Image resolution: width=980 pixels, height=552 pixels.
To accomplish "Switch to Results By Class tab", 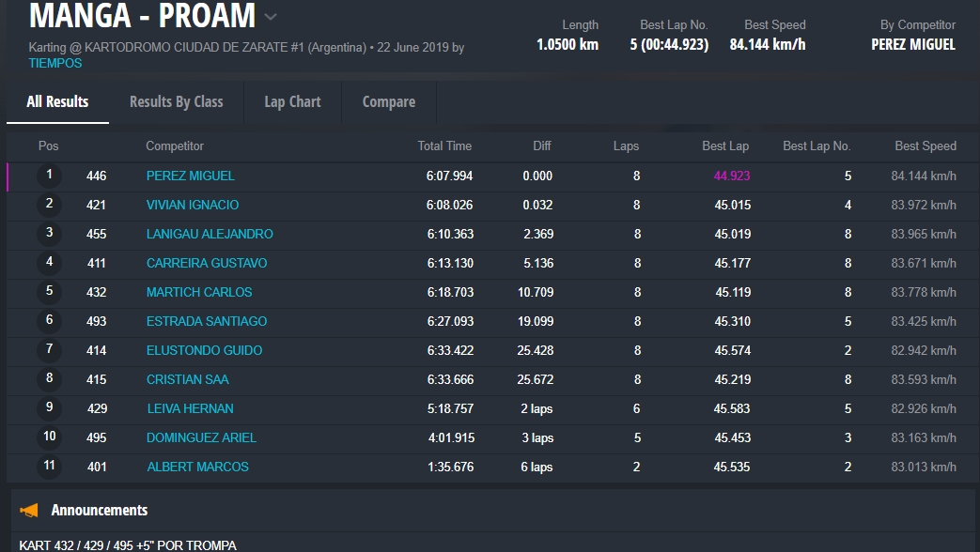I will [176, 101].
